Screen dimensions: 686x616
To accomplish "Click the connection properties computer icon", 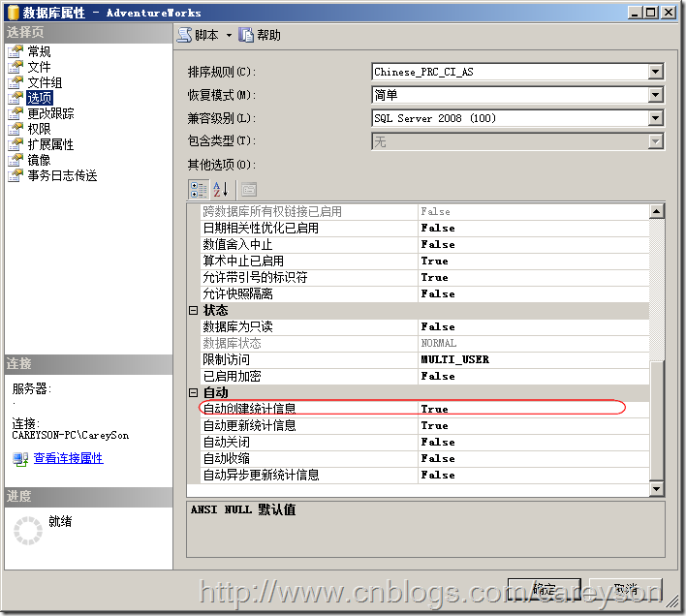I will click(20, 459).
